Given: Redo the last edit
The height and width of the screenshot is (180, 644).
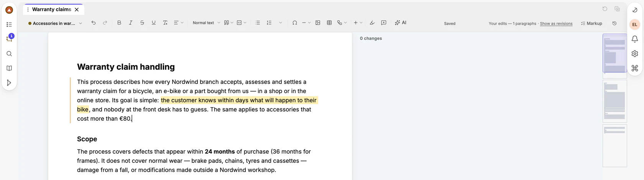Looking at the screenshot, I should pos(105,23).
